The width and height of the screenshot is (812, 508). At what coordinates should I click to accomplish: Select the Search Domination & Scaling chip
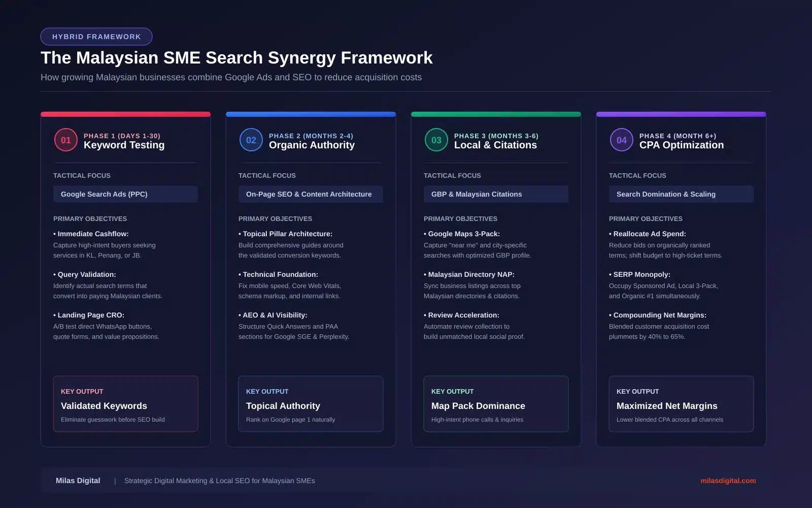point(681,194)
